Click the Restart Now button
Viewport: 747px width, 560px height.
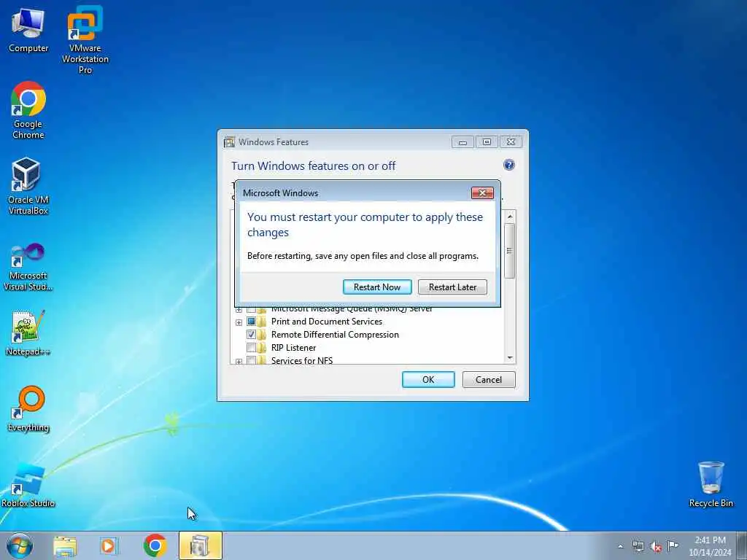point(377,287)
